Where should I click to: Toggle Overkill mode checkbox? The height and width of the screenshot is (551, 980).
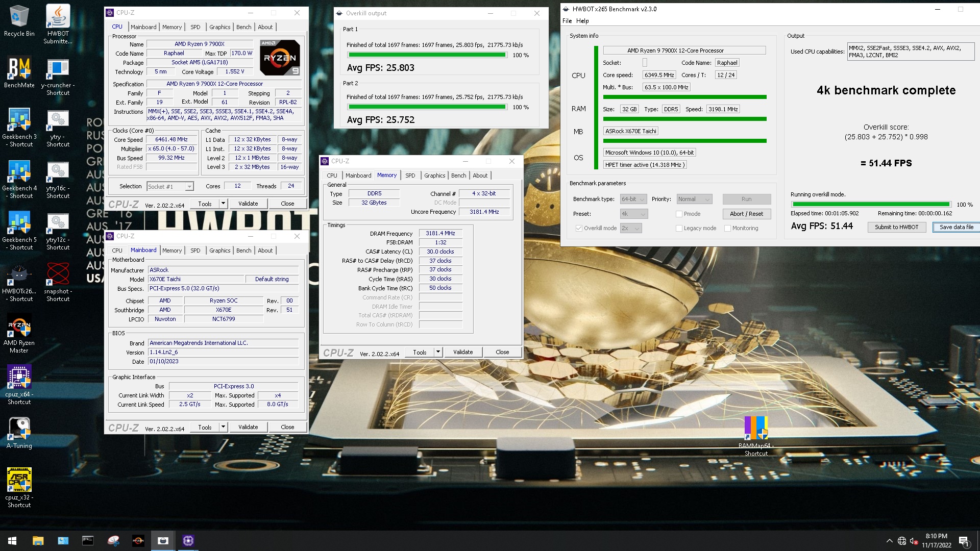point(579,228)
